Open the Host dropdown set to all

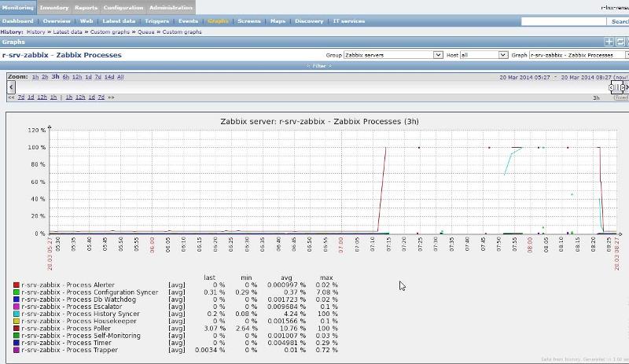coord(477,55)
